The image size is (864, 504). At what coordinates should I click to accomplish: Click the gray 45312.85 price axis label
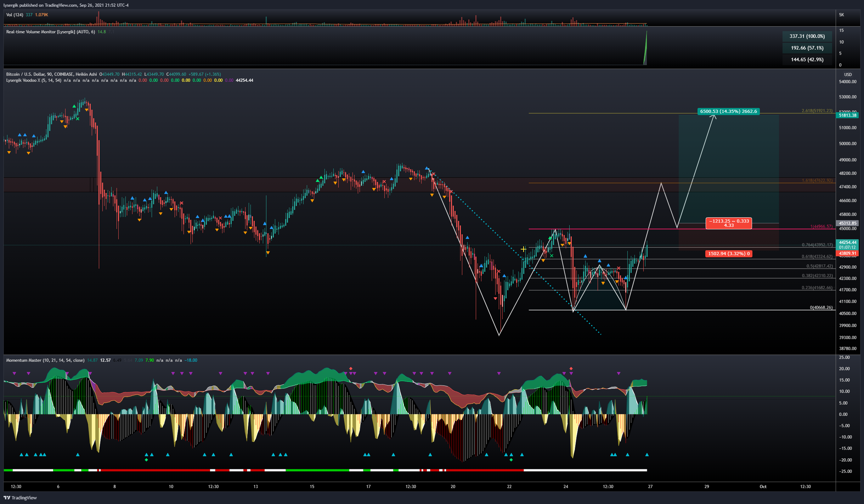pos(847,223)
